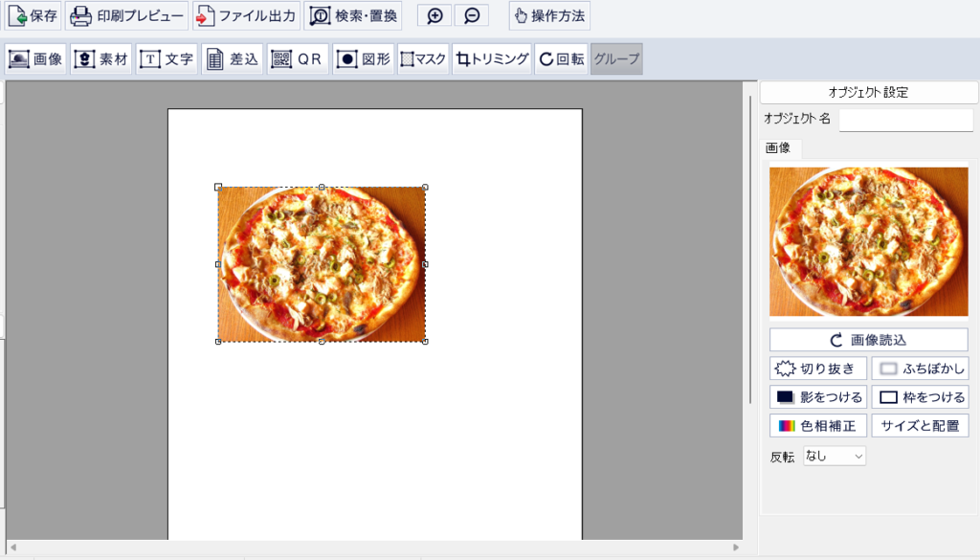Image resolution: width=980 pixels, height=560 pixels.
Task: Click ファイル出力 file export button
Action: click(x=246, y=15)
